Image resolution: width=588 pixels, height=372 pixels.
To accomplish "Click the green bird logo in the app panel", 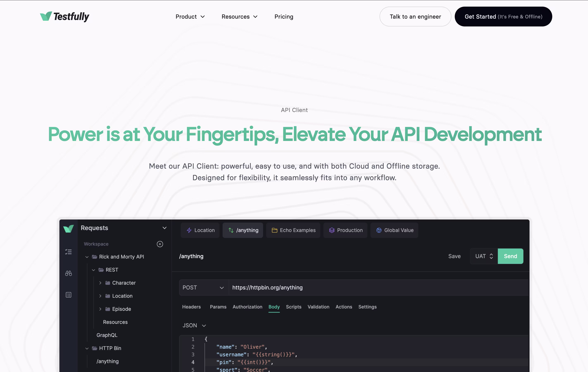I will click(68, 228).
